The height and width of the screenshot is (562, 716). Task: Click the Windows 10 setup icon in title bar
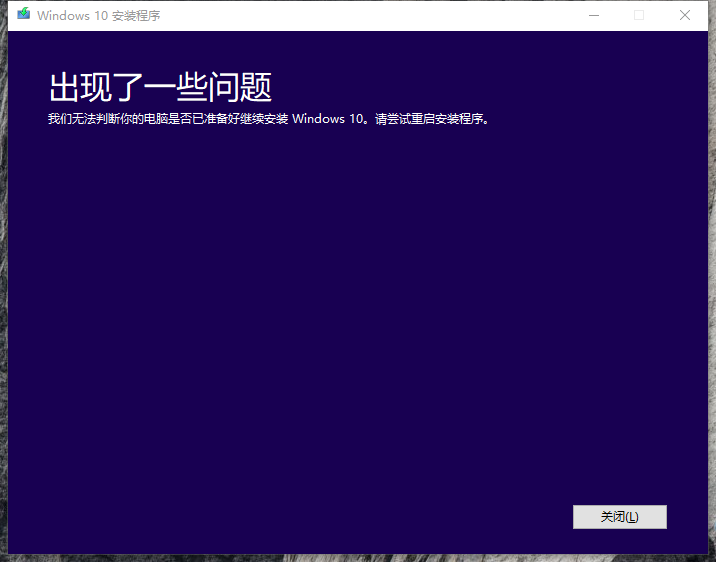click(24, 14)
